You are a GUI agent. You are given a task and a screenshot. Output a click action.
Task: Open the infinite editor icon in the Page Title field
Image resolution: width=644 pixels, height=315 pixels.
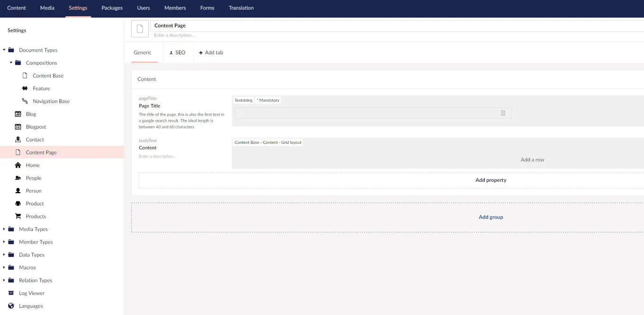(503, 113)
